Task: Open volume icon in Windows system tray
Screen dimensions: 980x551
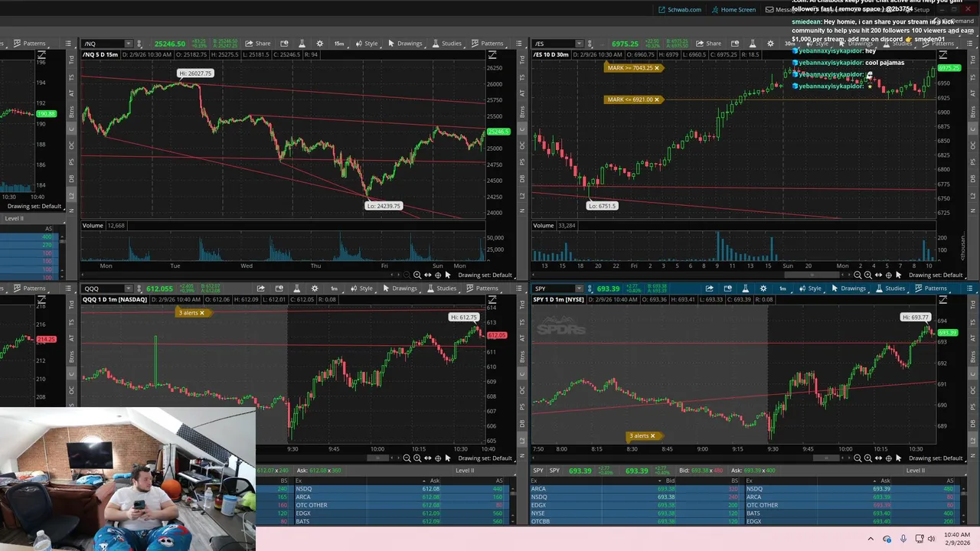Action: click(931, 539)
